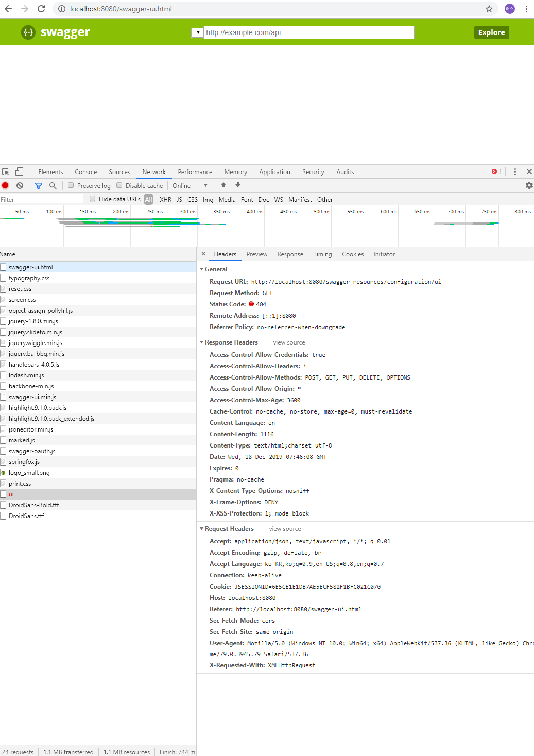Select the swagger-oauth.js request
The image size is (534, 756).
pyautogui.click(x=98, y=451)
